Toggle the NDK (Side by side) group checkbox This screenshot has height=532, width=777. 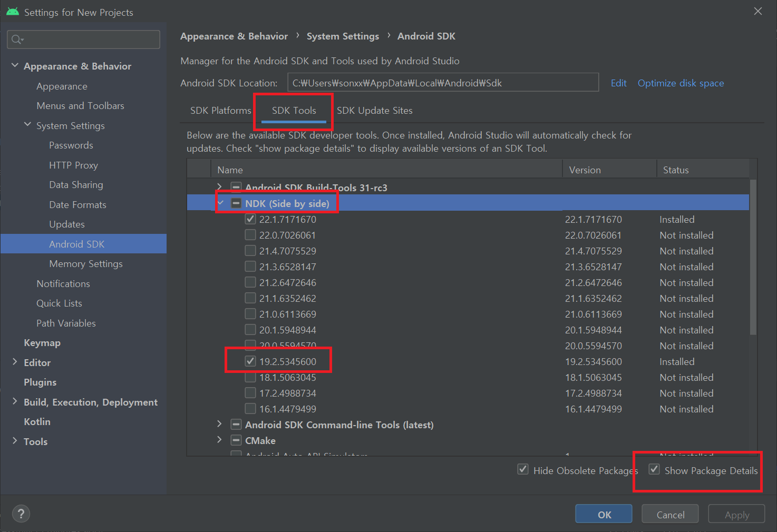(236, 203)
